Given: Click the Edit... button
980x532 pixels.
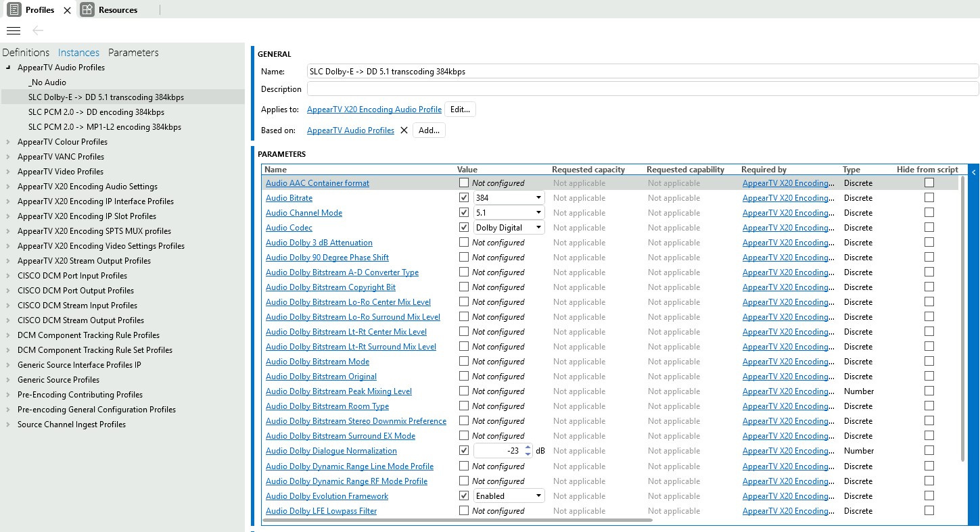Looking at the screenshot, I should click(x=460, y=110).
